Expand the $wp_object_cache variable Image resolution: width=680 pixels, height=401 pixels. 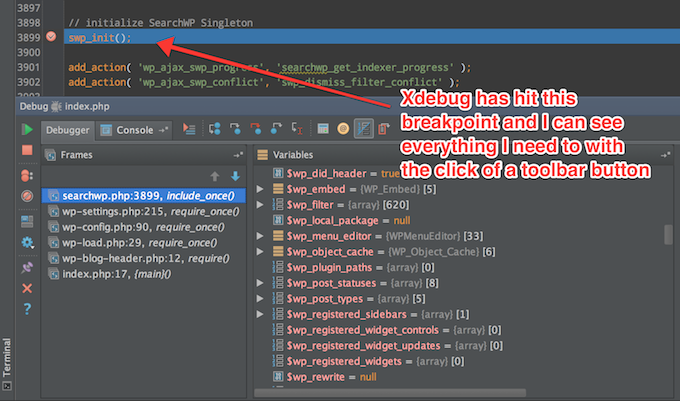click(260, 251)
